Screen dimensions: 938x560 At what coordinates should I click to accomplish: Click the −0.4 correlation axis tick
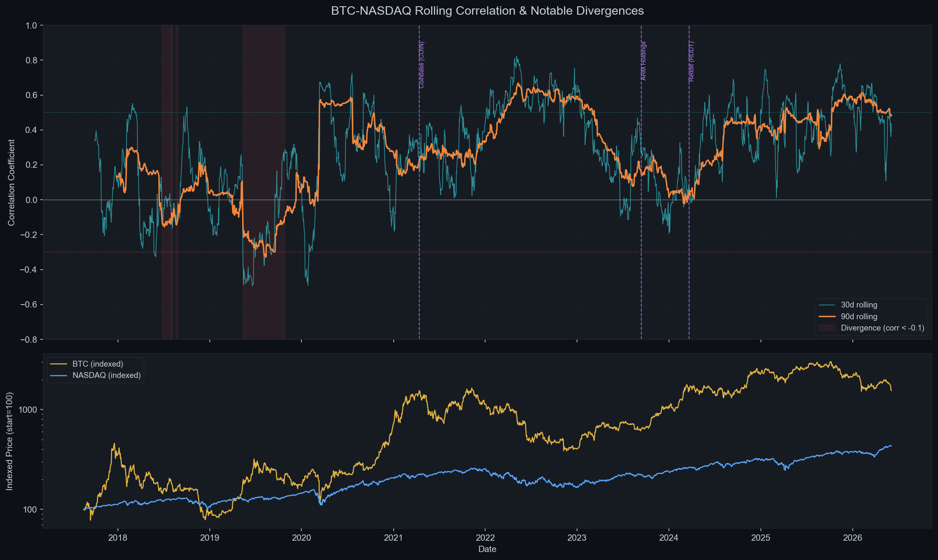[x=28, y=270]
